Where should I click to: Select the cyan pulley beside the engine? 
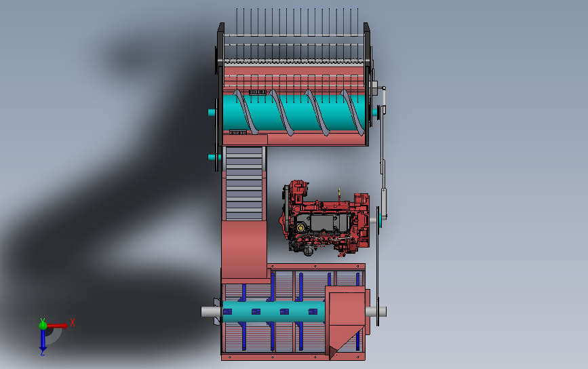[380, 220]
